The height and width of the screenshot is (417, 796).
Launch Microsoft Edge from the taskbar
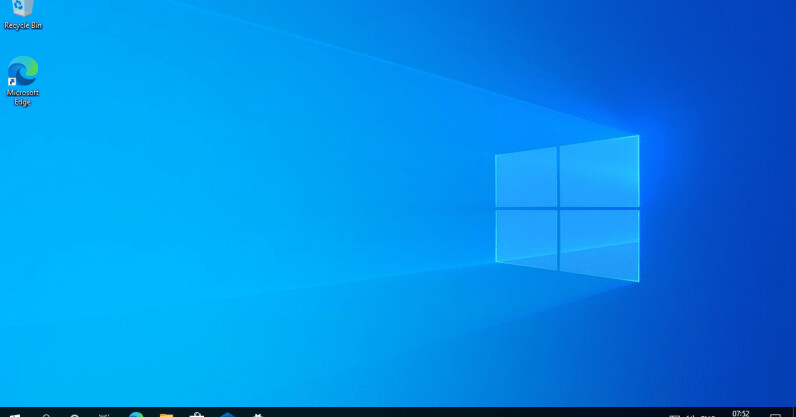click(136, 414)
